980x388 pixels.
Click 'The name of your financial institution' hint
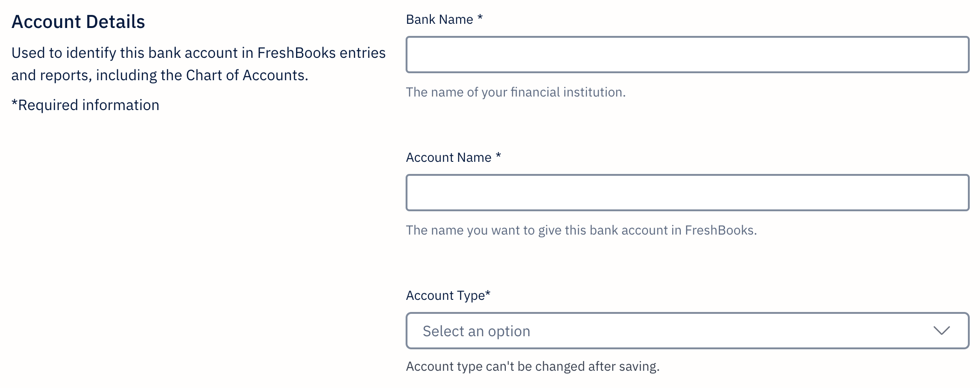click(x=516, y=92)
